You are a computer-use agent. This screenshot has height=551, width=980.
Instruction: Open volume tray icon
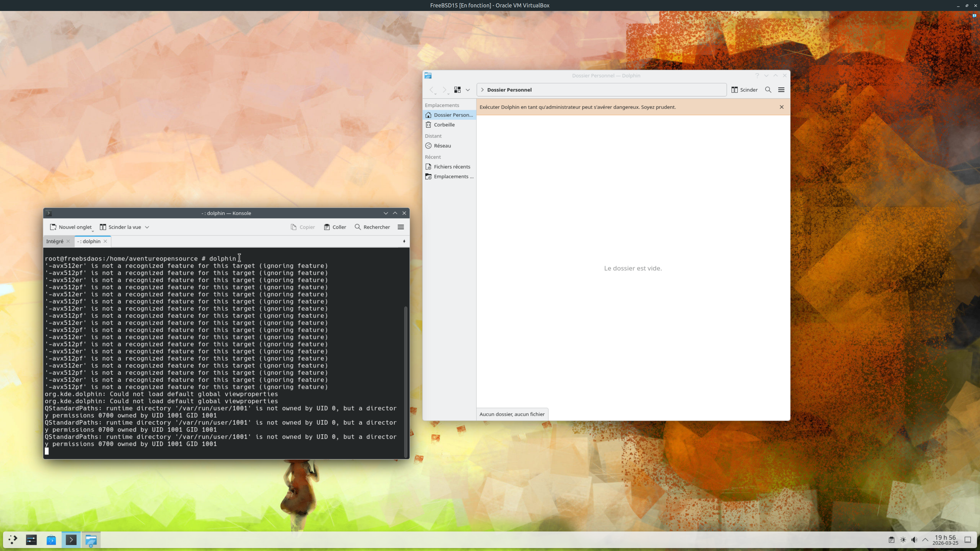coord(915,540)
